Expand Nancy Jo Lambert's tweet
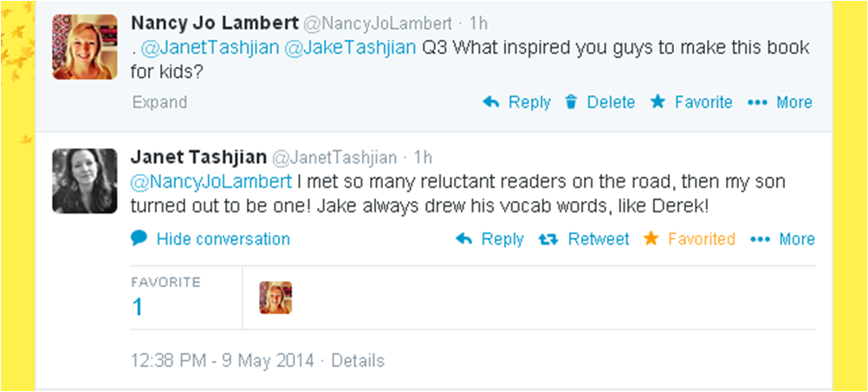Screen dimensions: 868x392 coord(159,102)
